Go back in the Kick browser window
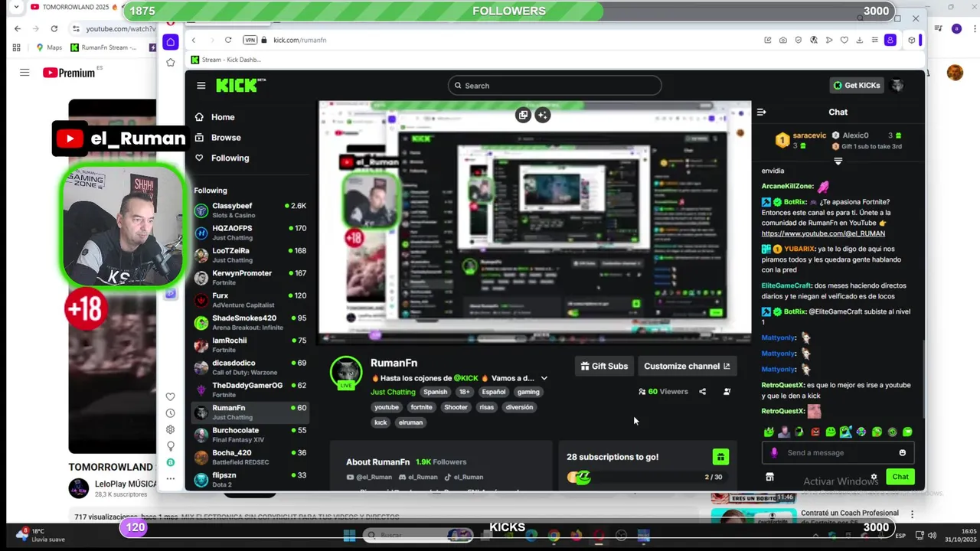The height and width of the screenshot is (551, 980). pos(194,40)
